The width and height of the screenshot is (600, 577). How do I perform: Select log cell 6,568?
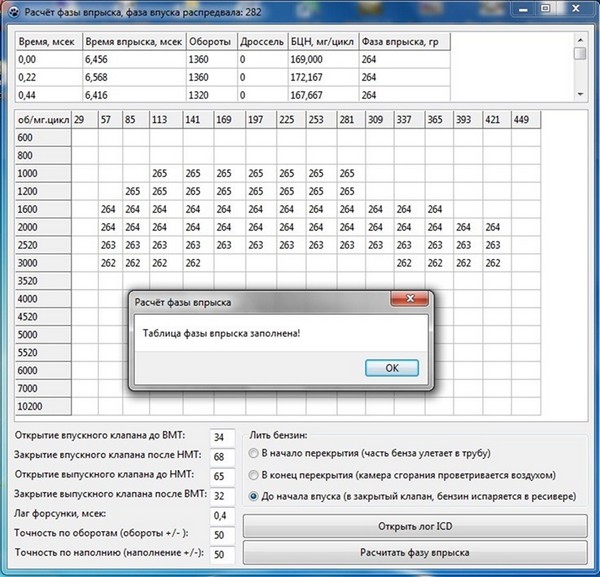pos(134,77)
